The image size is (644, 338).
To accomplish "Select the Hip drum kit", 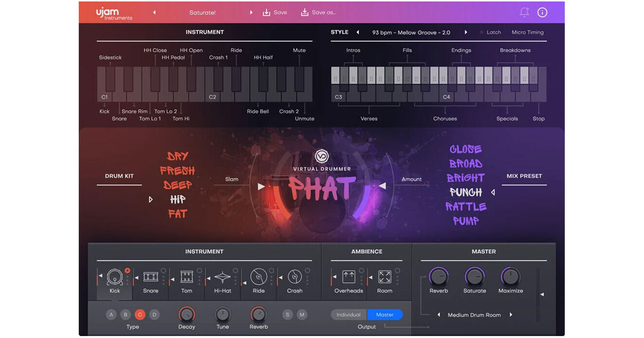I will (x=177, y=199).
